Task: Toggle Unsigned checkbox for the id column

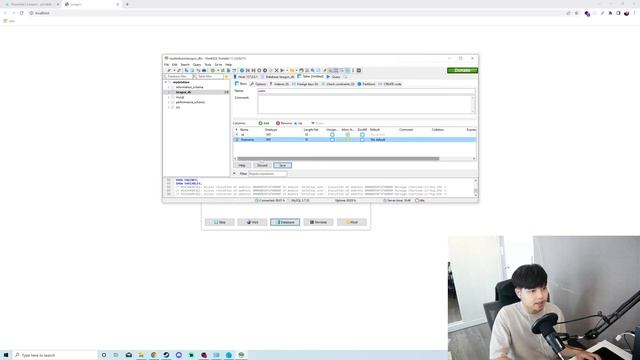Action: [x=332, y=135]
